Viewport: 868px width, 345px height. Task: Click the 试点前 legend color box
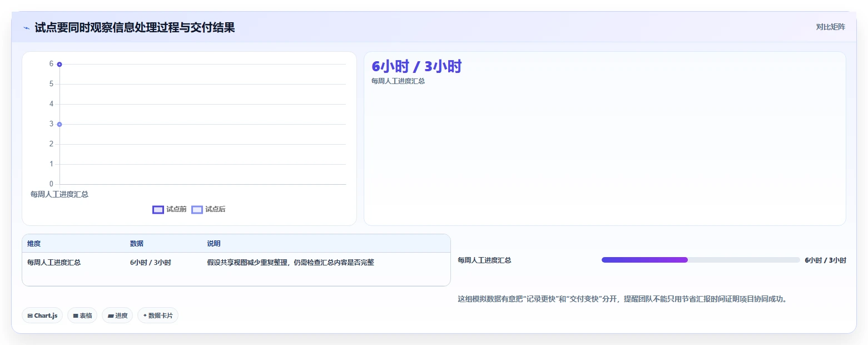[158, 210]
